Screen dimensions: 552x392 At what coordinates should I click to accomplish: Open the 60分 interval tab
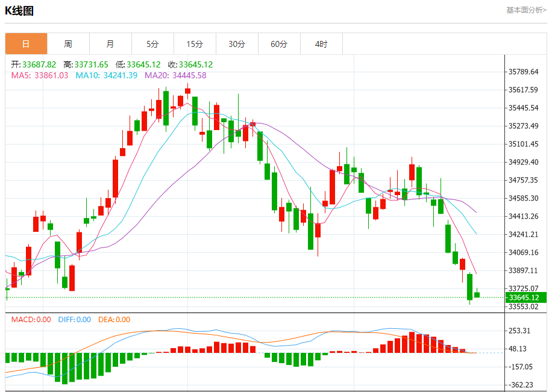(279, 44)
